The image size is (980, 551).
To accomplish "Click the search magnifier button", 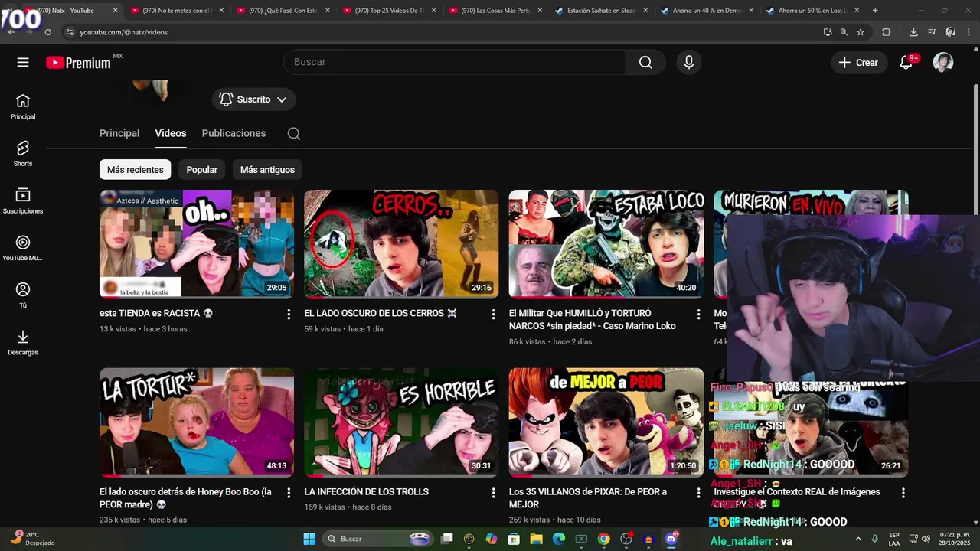I will pyautogui.click(x=645, y=63).
